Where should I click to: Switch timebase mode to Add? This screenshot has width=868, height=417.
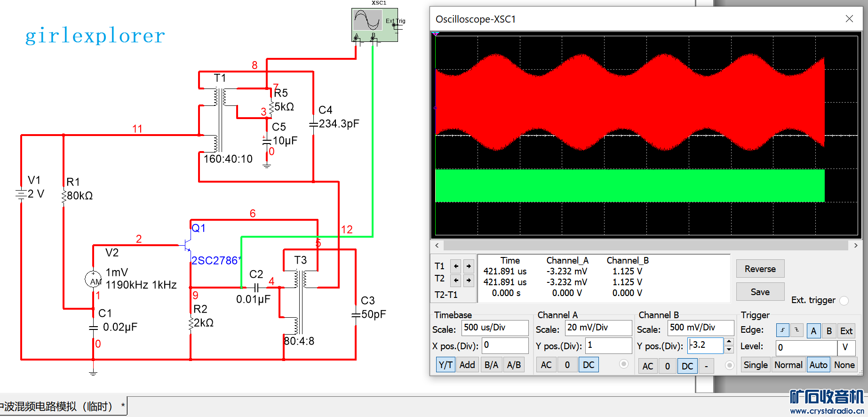click(x=467, y=365)
